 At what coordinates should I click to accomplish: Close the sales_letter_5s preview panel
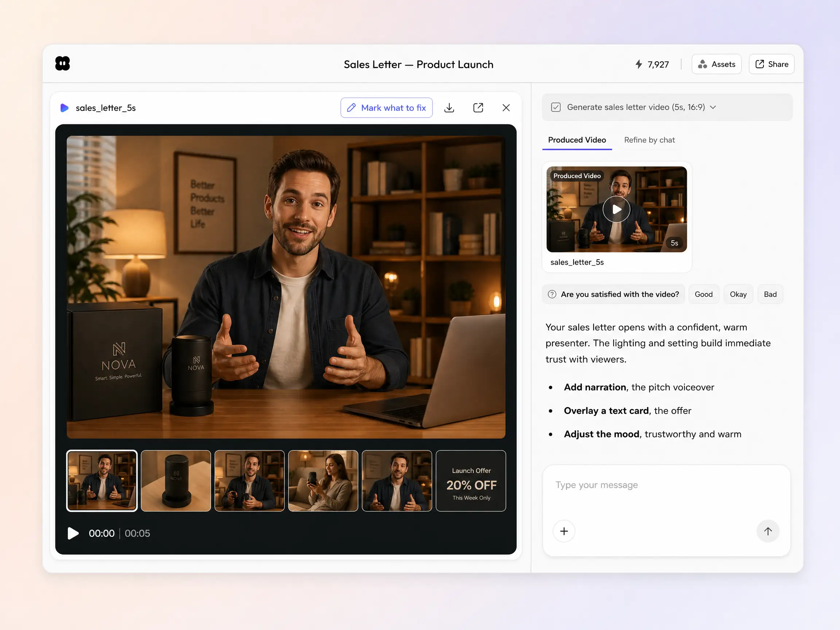(506, 108)
